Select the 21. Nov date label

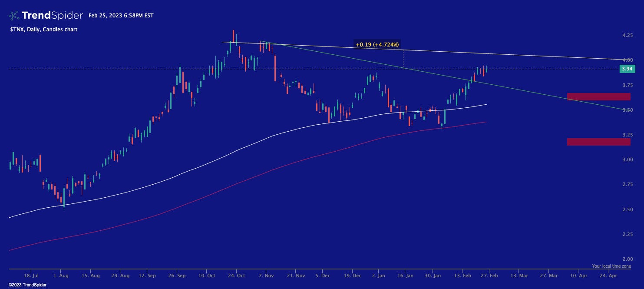(296, 276)
